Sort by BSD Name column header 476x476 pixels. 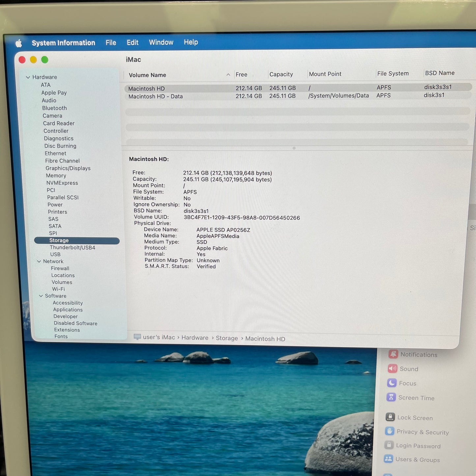440,73
